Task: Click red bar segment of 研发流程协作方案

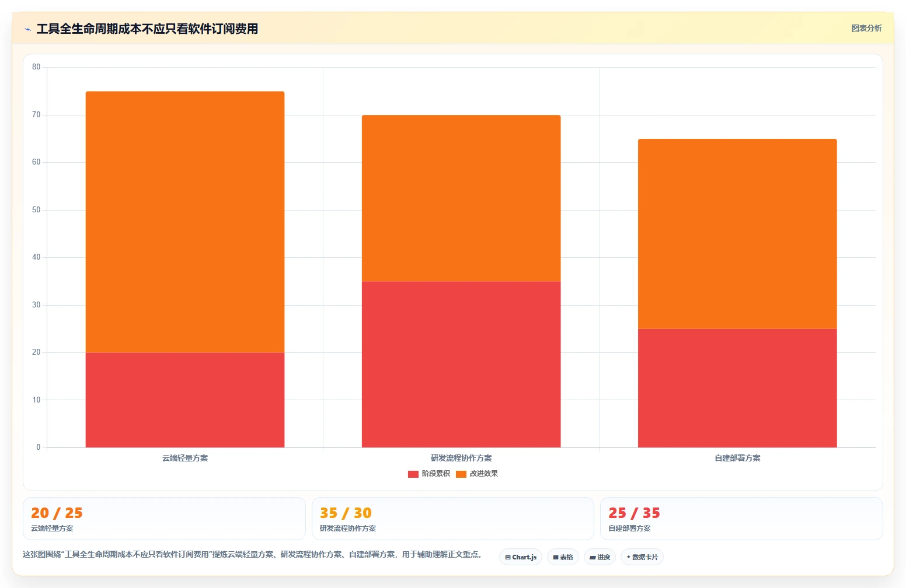Action: click(461, 365)
